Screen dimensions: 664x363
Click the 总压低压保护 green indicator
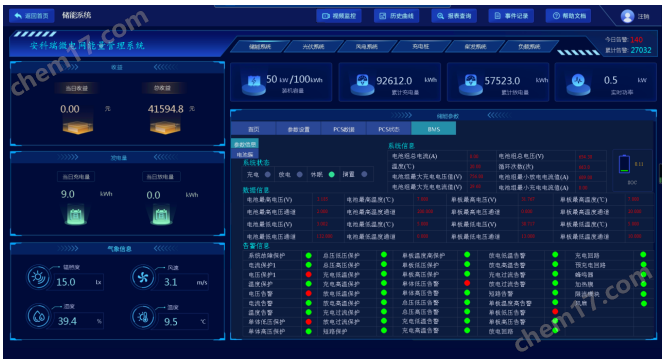(384, 255)
